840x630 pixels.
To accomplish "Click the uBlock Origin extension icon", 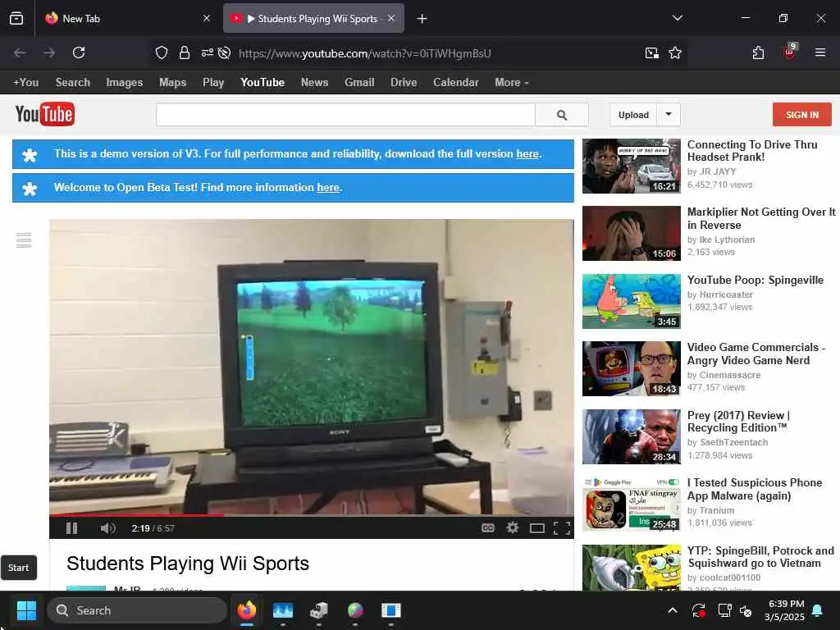I will [x=790, y=52].
